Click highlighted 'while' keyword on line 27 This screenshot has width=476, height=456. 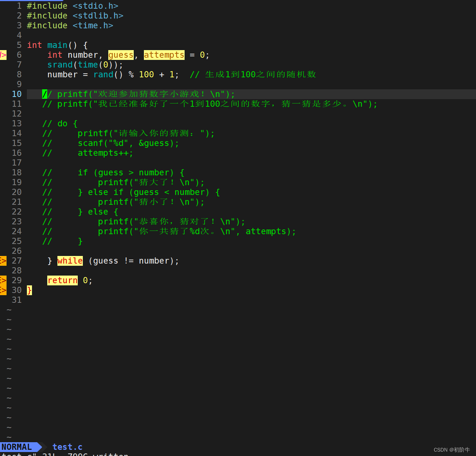click(70, 261)
